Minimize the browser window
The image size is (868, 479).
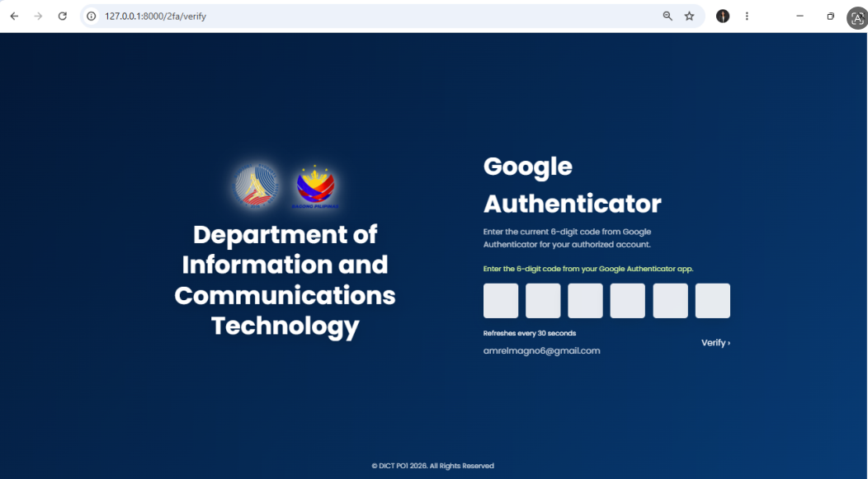[800, 16]
